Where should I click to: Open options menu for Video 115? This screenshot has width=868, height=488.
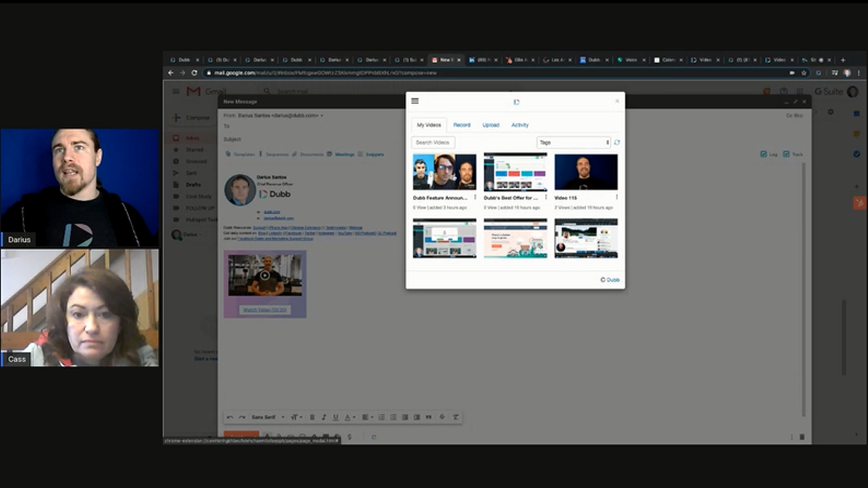tap(616, 198)
